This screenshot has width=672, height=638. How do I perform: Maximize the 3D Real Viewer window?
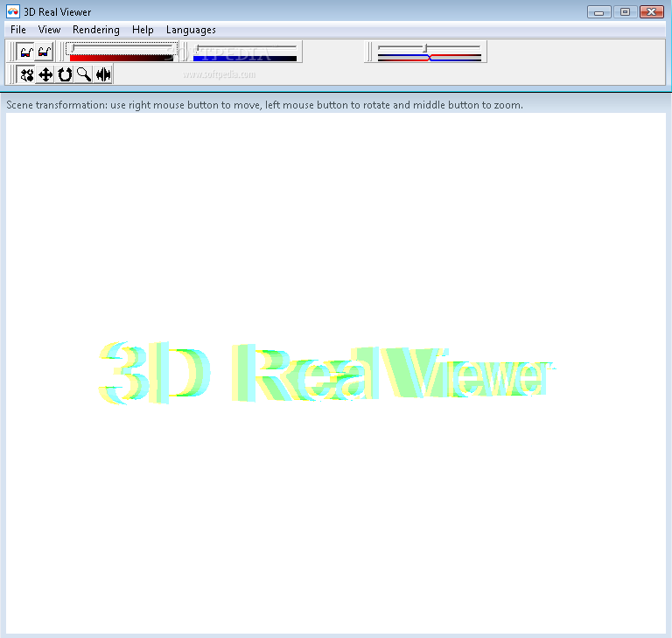click(x=625, y=12)
